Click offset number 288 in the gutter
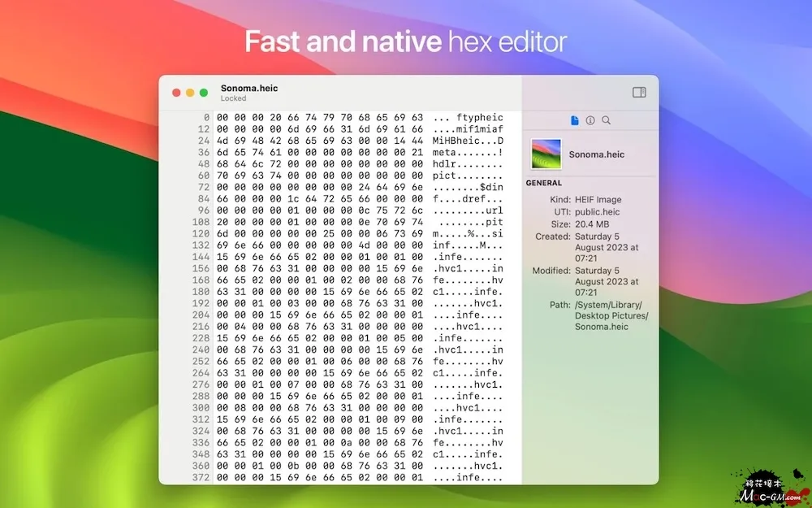This screenshot has height=508, width=812. coord(201,397)
